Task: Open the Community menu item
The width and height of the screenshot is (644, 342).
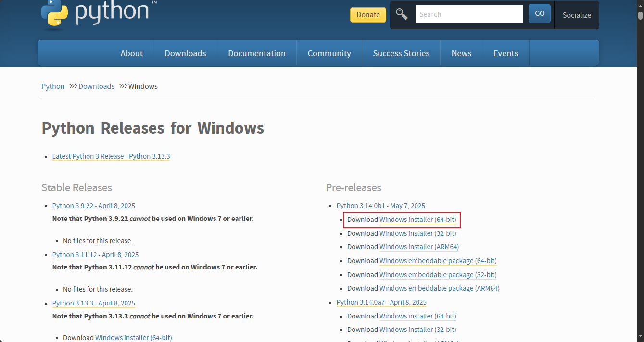Action: [x=329, y=53]
